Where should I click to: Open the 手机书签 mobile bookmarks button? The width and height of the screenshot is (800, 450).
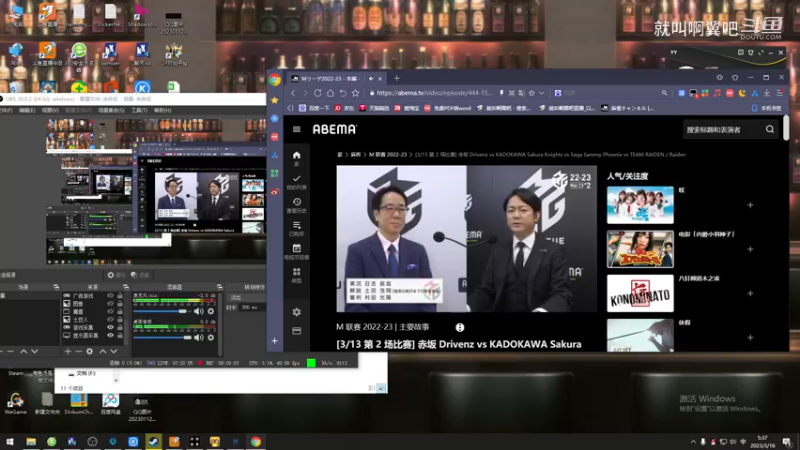click(x=766, y=108)
